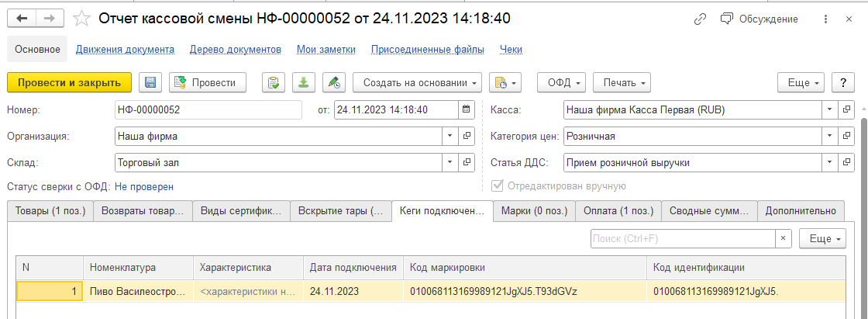Click the back navigation arrow
This screenshot has width=868, height=319.
click(22, 18)
